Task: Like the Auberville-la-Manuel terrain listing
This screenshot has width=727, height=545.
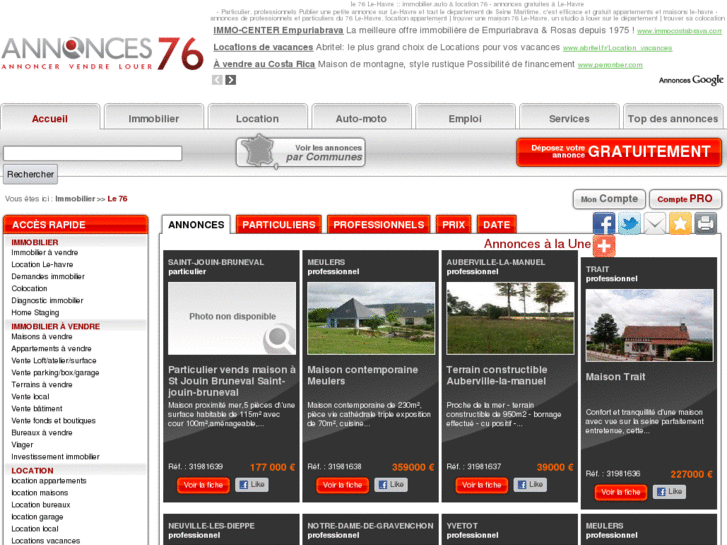Action: coord(530,485)
